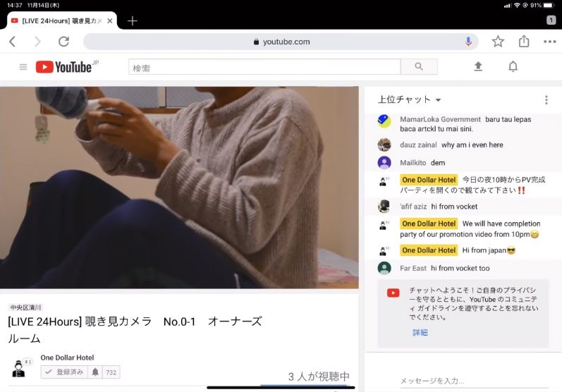Click dauz zainal profile avatar

click(384, 145)
